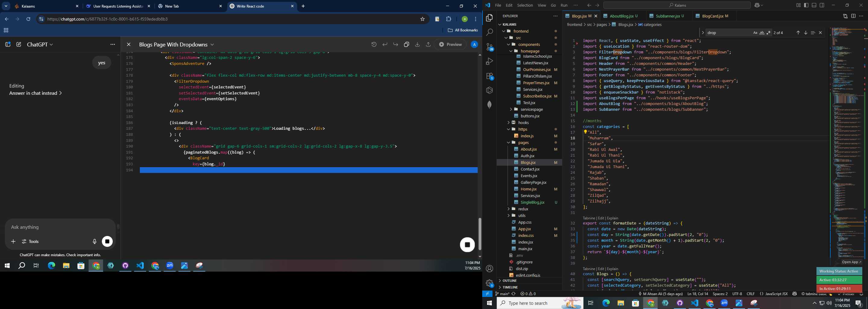Open the Chrome tab search dropdown
The height and width of the screenshot is (309, 868).
(x=6, y=6)
